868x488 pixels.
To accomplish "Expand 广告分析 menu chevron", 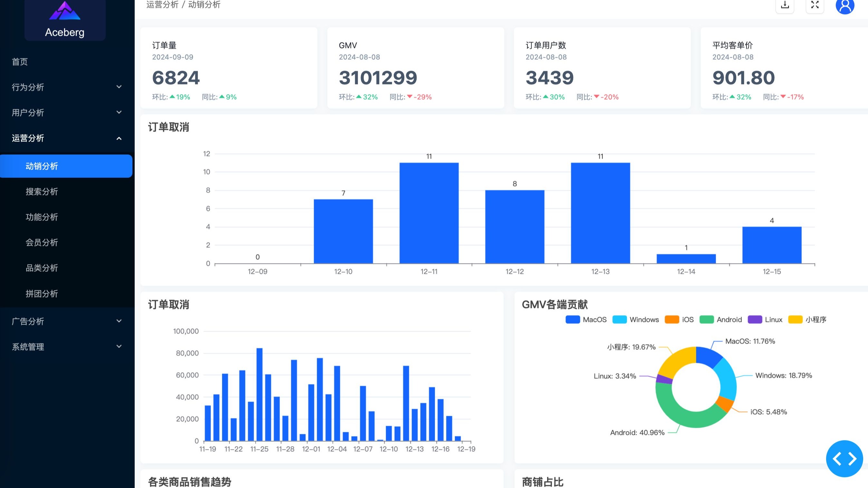I will pos(119,321).
